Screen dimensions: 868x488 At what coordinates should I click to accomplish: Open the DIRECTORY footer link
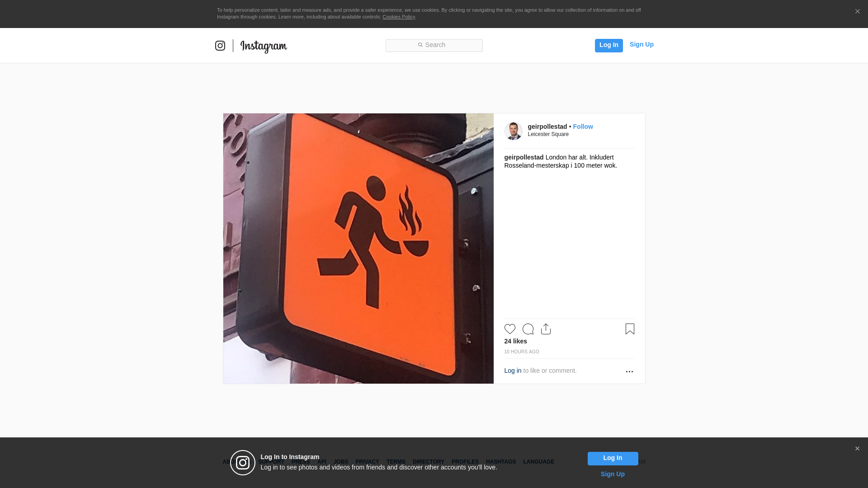(x=428, y=462)
